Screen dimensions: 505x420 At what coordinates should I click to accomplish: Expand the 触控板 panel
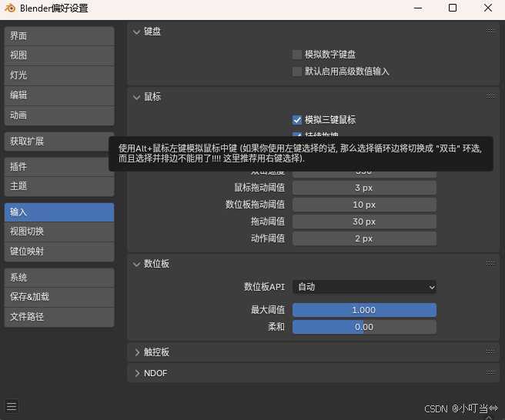coord(137,352)
